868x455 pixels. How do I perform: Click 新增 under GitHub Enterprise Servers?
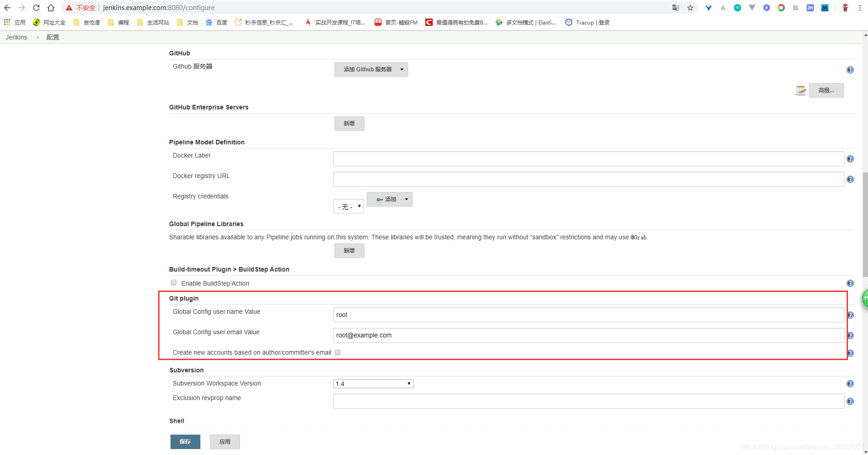349,124
